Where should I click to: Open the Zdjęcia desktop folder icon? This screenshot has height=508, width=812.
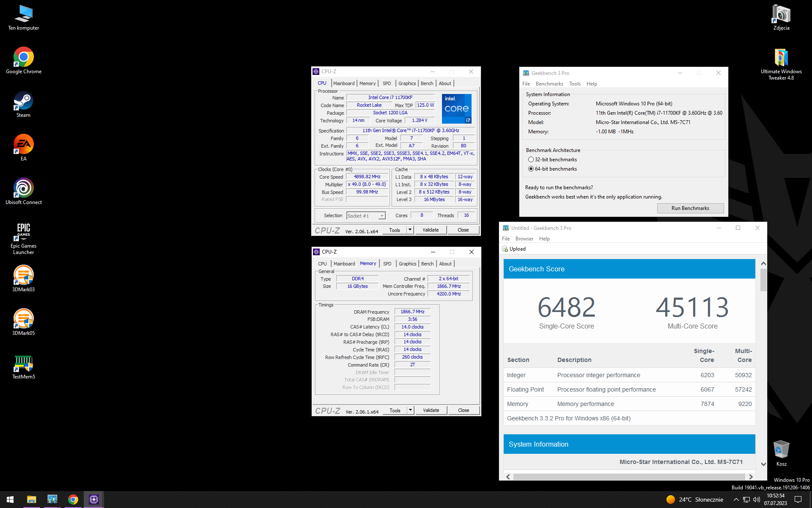click(781, 18)
